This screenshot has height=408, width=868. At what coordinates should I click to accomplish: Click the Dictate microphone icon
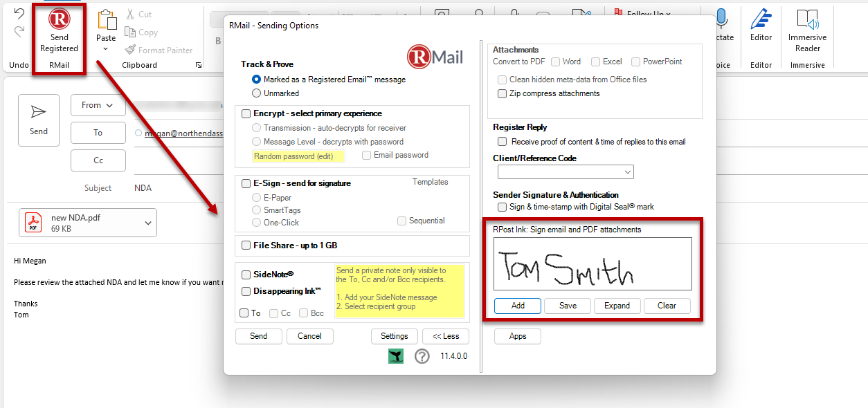point(722,19)
